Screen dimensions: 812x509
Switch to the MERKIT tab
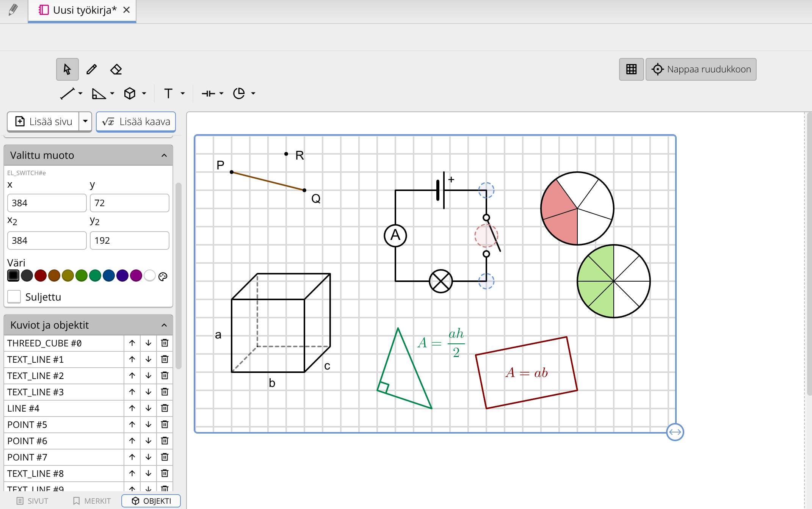92,501
